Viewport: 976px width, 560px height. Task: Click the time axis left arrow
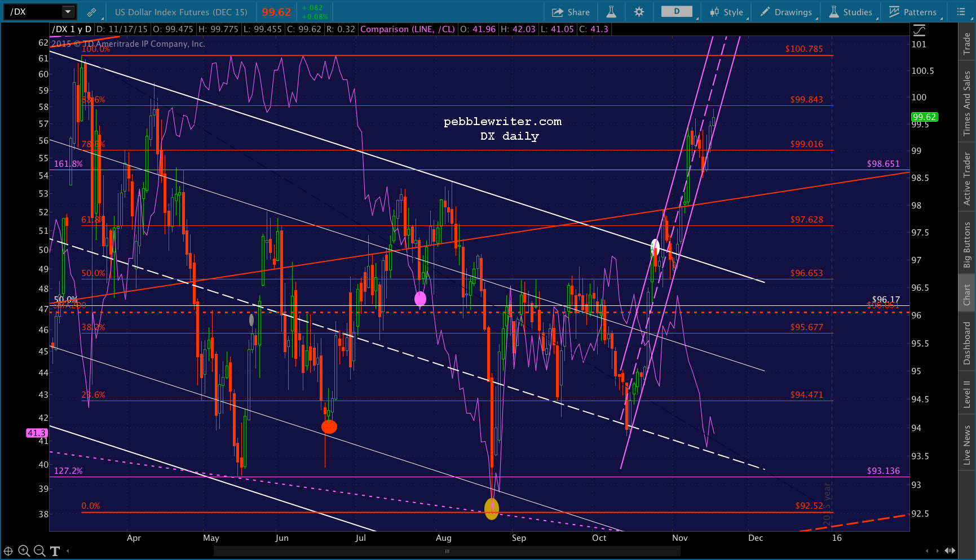tap(927, 551)
